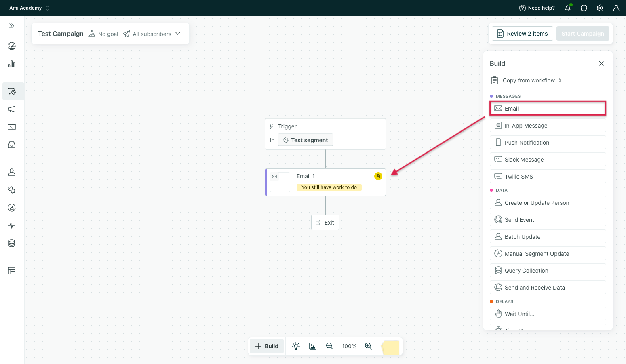The height and width of the screenshot is (364, 626).
Task: Expand the campaign header chevron dropdown
Action: click(x=178, y=34)
